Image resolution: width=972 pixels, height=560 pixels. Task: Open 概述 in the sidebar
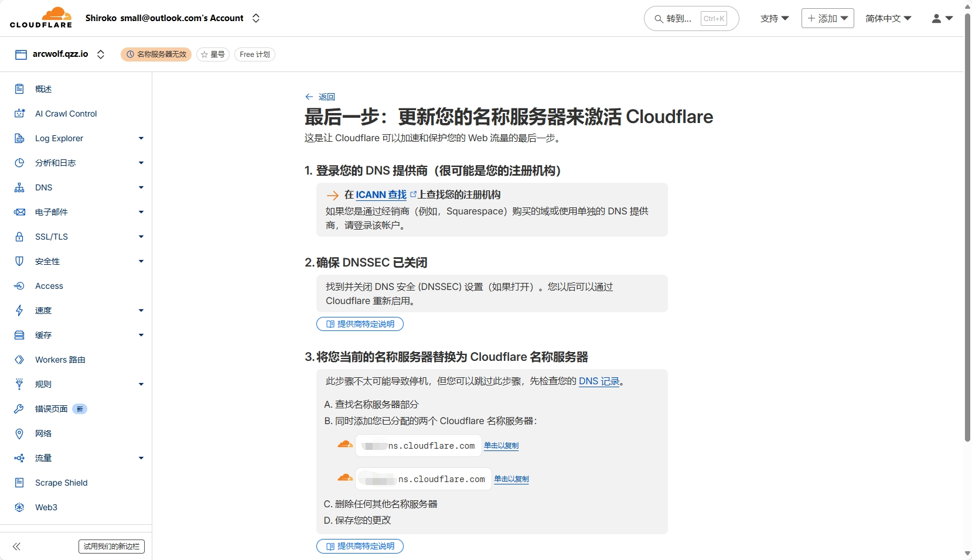(x=43, y=89)
